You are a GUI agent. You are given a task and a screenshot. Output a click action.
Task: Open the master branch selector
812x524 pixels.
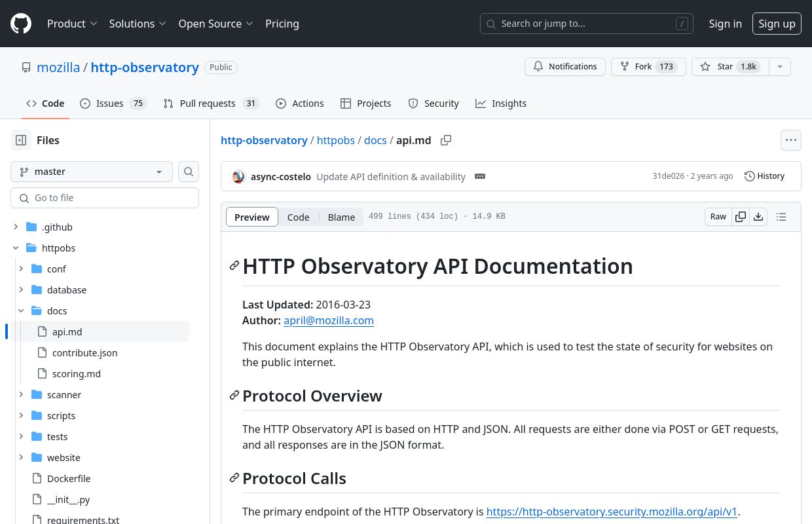pos(92,172)
